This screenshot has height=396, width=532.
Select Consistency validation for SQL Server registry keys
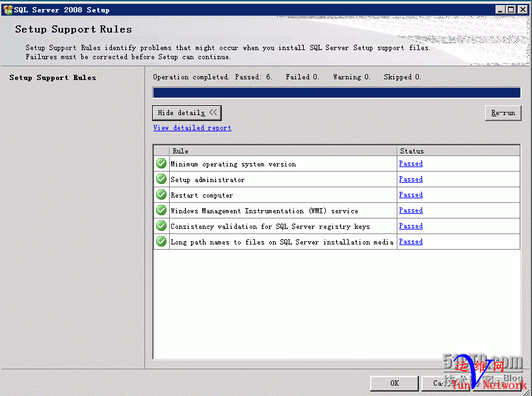coord(270,227)
